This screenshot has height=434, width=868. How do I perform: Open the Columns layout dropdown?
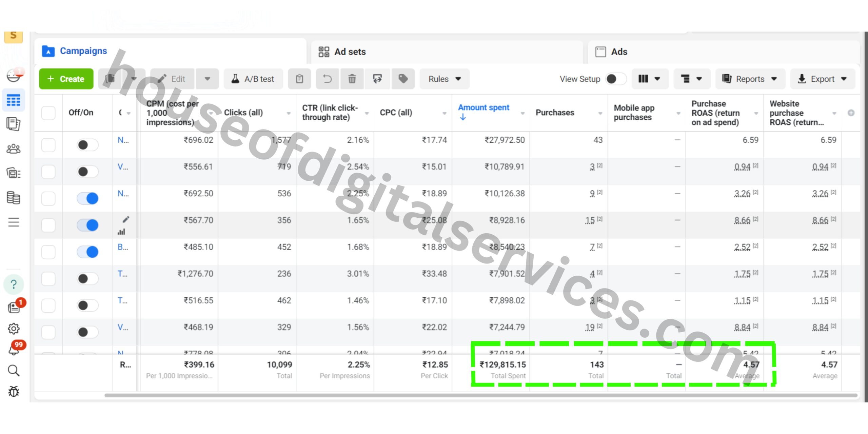650,79
